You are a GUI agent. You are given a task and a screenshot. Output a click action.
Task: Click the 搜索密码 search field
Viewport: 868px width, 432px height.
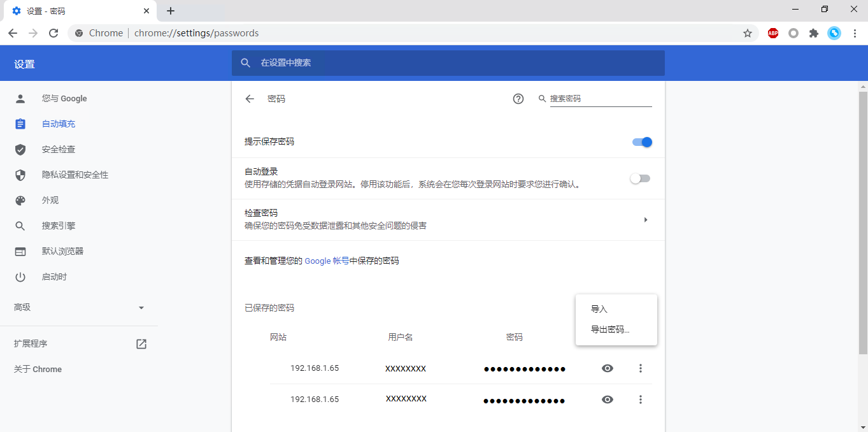tap(601, 99)
